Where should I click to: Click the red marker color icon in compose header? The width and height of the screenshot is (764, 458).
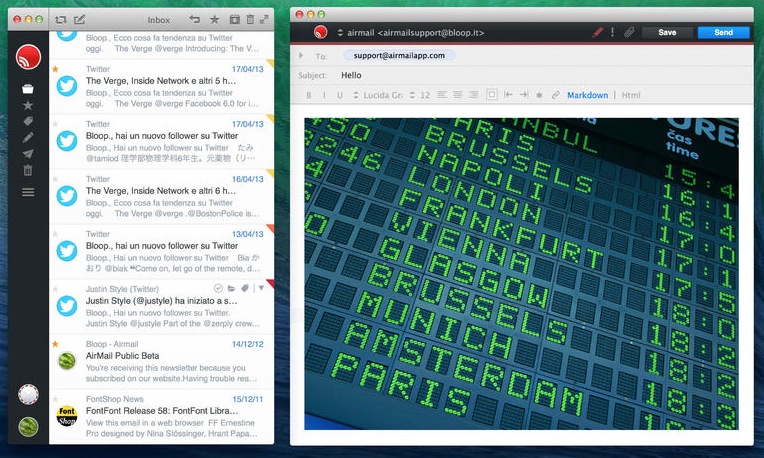pyautogui.click(x=597, y=32)
